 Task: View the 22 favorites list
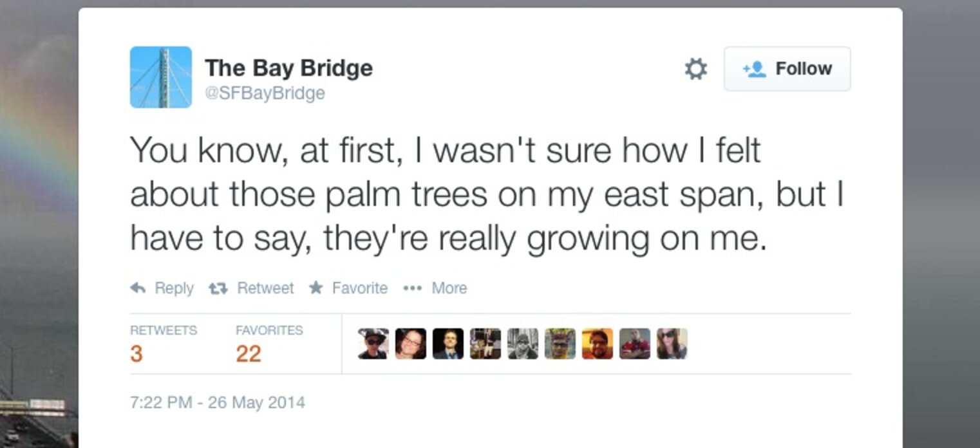(249, 353)
